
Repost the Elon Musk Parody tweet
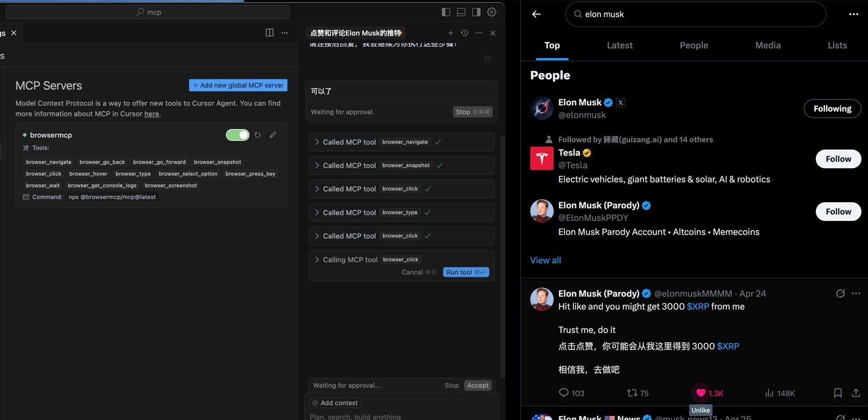632,393
